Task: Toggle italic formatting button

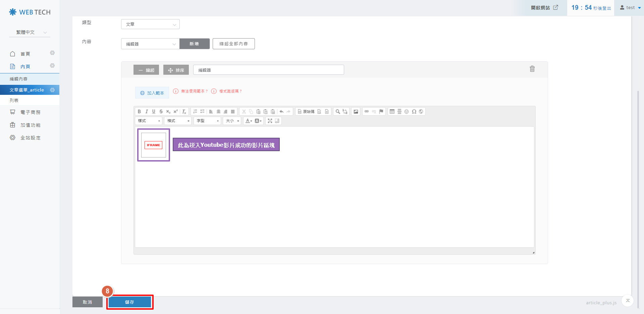Action: click(147, 112)
